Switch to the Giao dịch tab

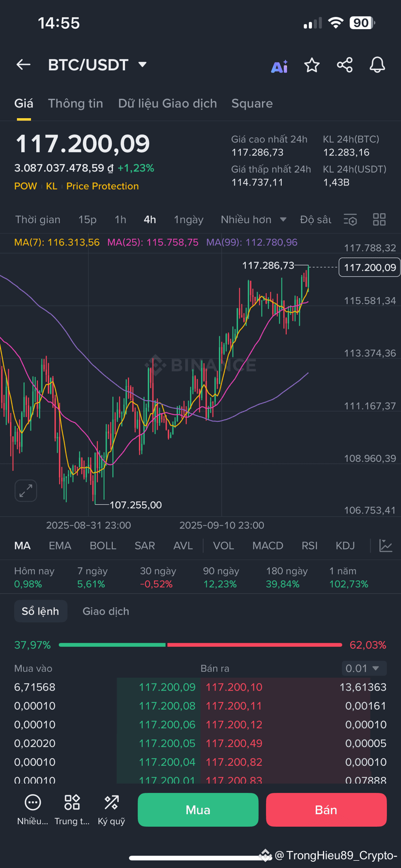106,611
